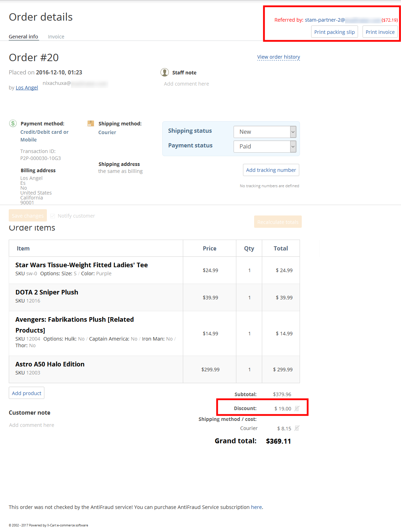Click the edit icon next to Courier cost
The image size is (401, 532).
tap(297, 428)
